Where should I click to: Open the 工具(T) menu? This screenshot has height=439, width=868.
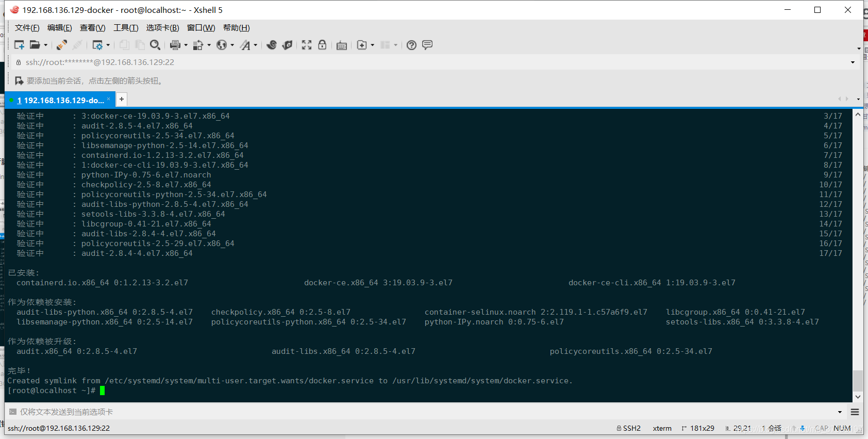point(126,28)
